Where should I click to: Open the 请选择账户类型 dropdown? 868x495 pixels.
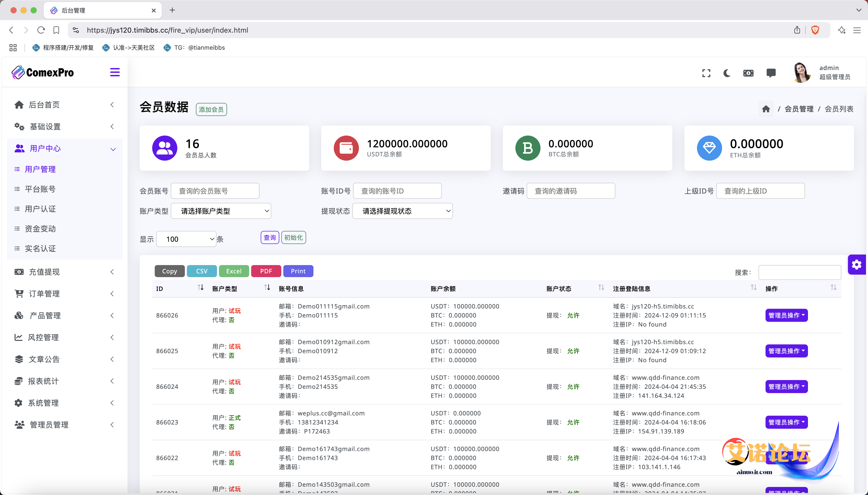click(x=221, y=211)
